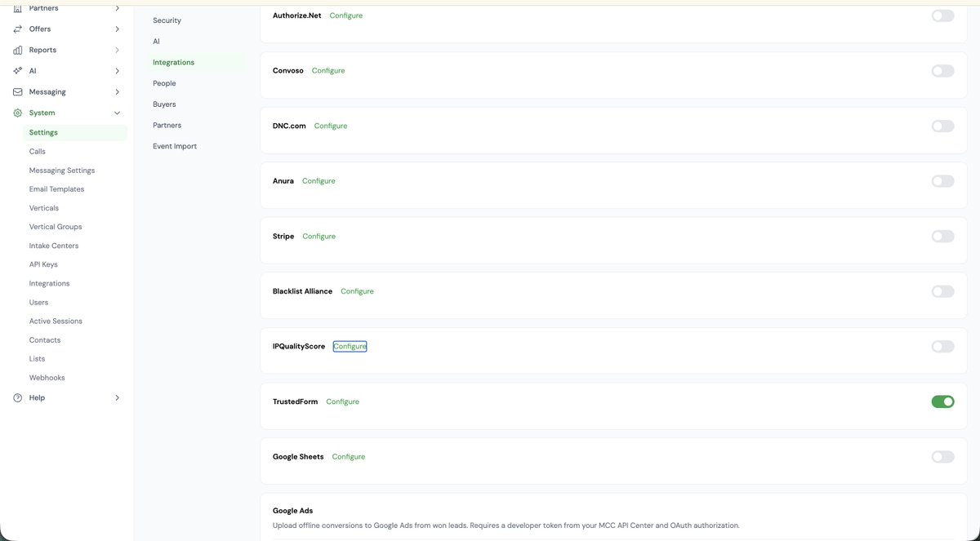Screen dimensions: 980x541
Task: Open Email Templates in sidebar
Action: click(x=56, y=189)
